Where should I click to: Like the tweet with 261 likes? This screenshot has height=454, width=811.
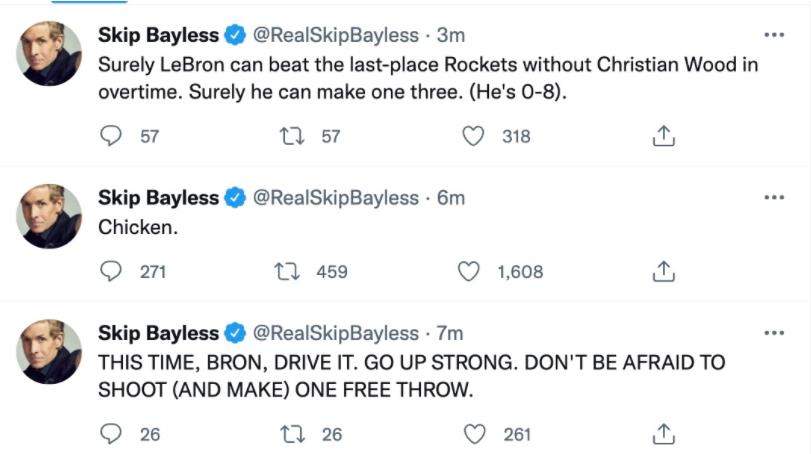click(472, 434)
